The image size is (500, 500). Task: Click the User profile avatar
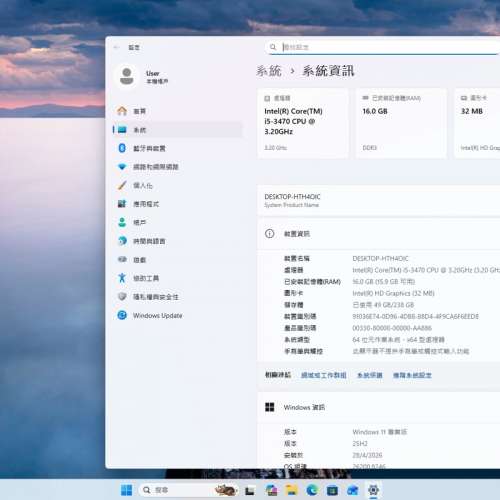(127, 76)
